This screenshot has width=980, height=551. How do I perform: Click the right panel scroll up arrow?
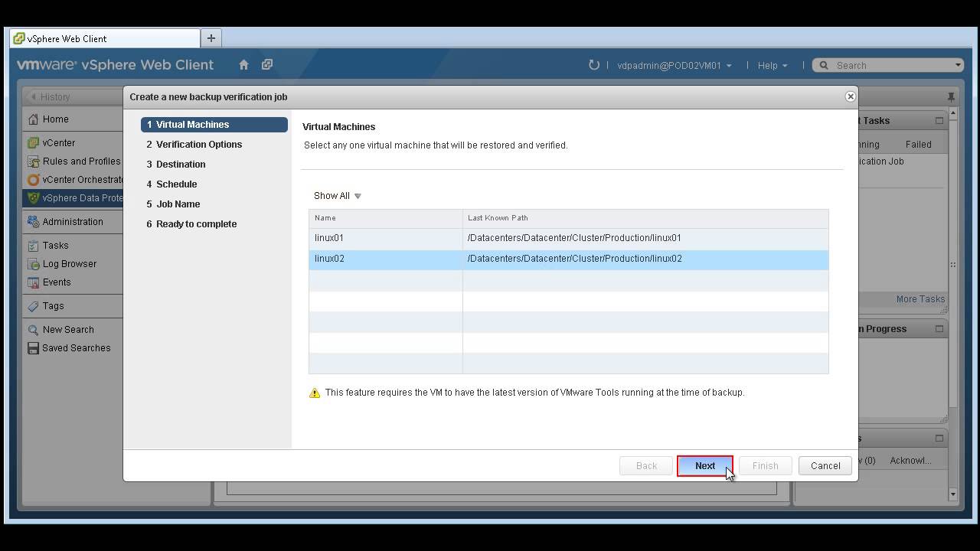(x=953, y=114)
